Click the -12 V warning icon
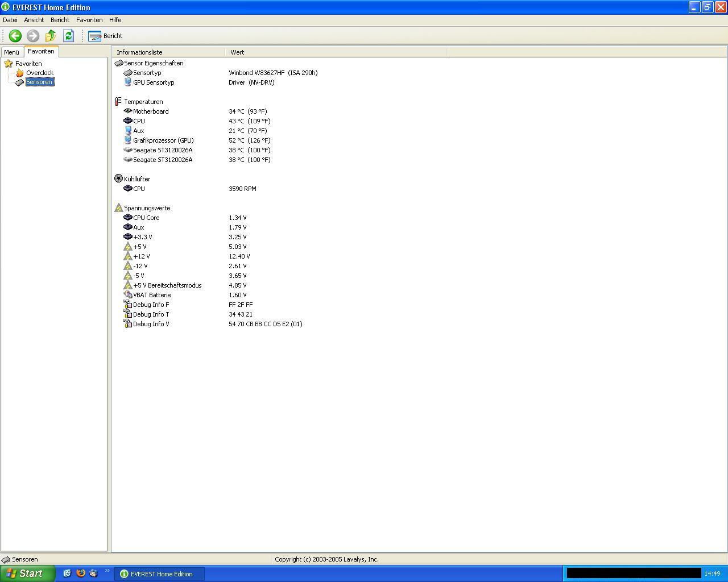The width and height of the screenshot is (728, 582). (x=128, y=266)
